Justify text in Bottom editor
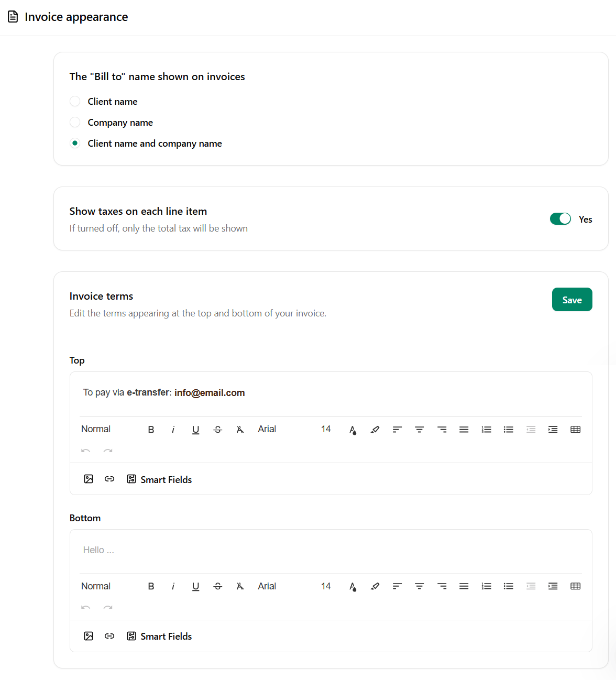 [x=464, y=586]
